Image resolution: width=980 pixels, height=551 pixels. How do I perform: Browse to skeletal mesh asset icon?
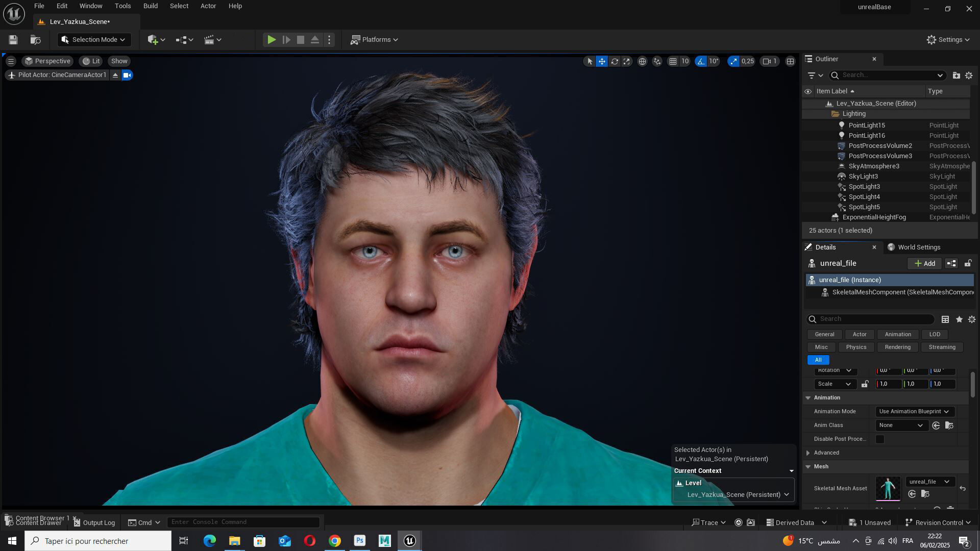(x=925, y=494)
